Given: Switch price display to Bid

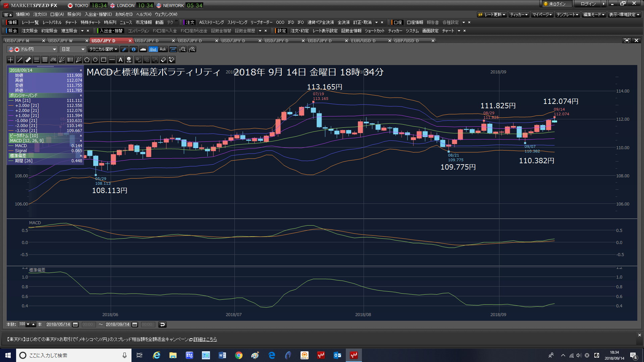Looking at the screenshot, I should click(x=153, y=49).
